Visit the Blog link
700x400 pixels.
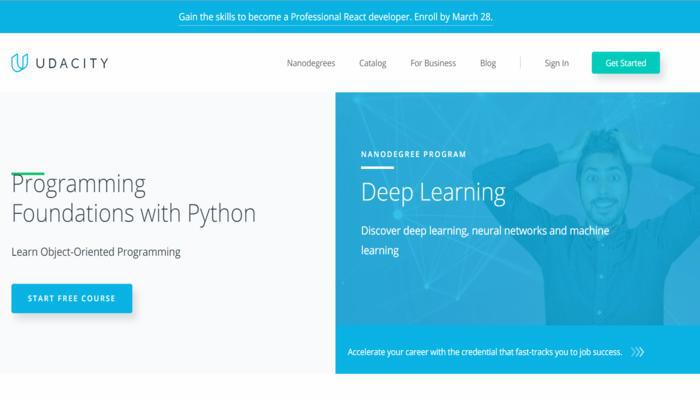488,63
